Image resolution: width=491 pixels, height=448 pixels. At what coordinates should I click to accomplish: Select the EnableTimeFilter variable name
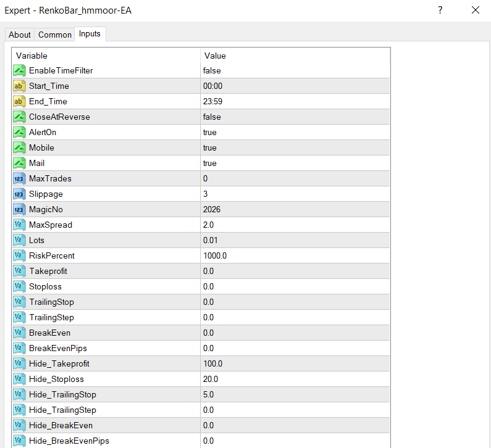(x=61, y=71)
